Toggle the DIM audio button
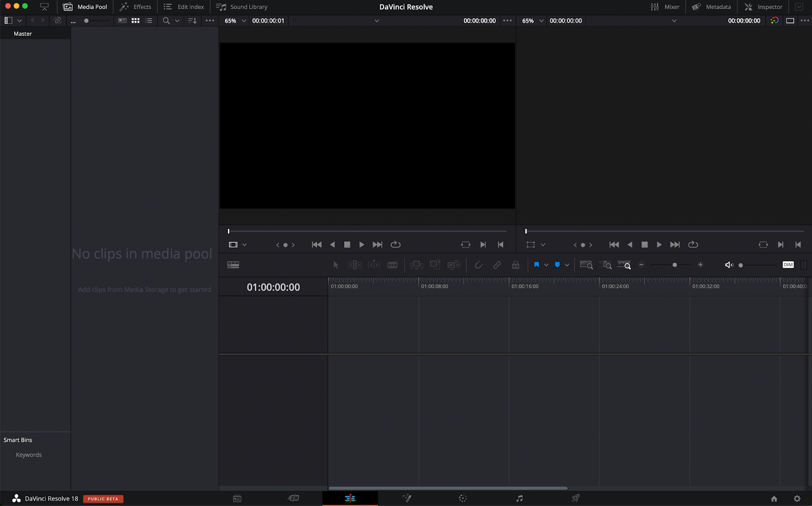Viewport: 812px width, 506px height. [788, 265]
